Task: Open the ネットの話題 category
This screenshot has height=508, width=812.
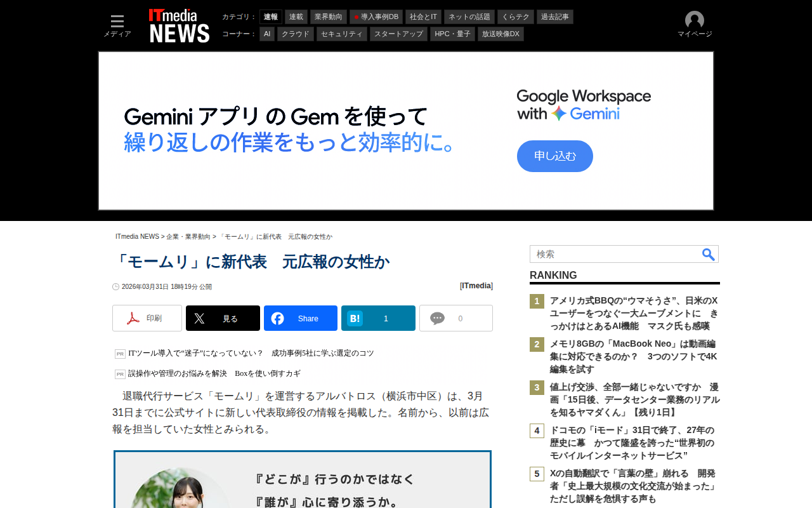Action: [469, 17]
